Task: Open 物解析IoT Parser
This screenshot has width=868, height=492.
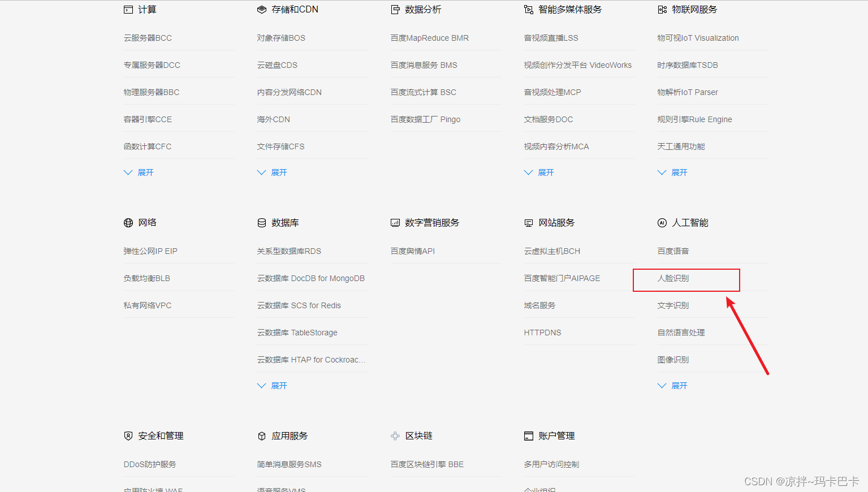Action: [x=688, y=92]
